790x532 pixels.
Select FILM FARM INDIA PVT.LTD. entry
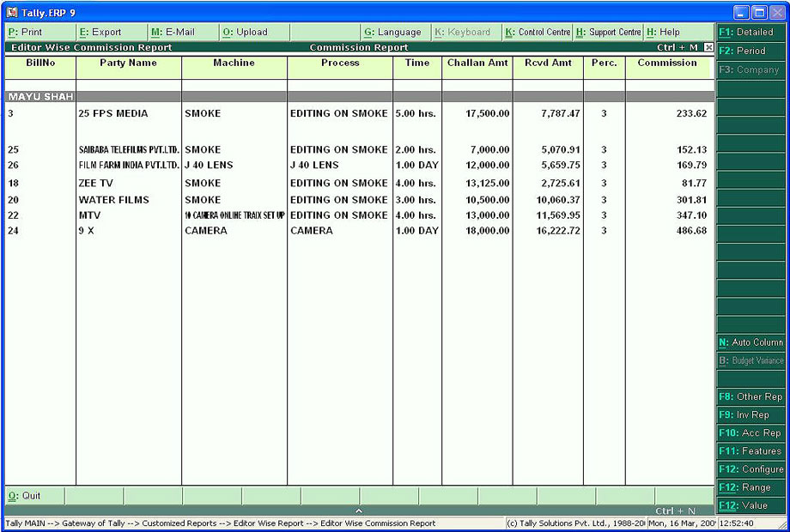click(129, 165)
